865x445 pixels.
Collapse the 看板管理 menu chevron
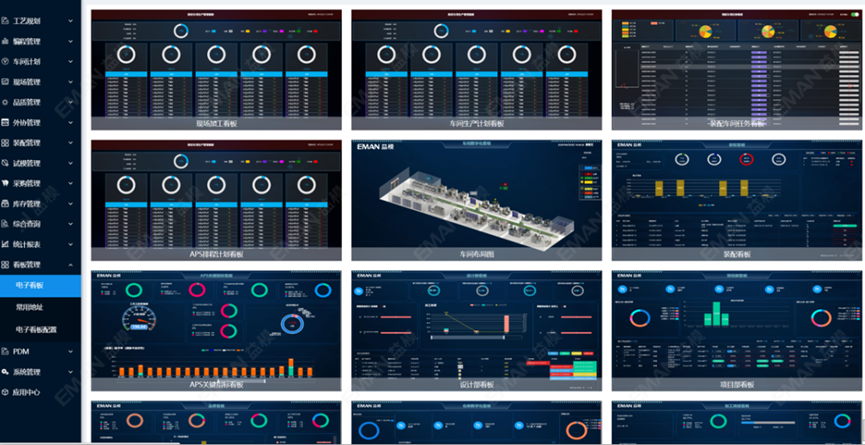73,265
